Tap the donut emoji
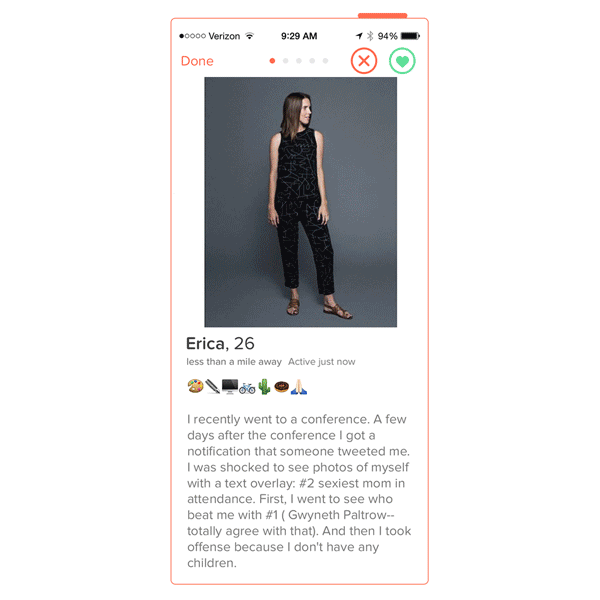Screen dimensions: 600x600 (281, 386)
